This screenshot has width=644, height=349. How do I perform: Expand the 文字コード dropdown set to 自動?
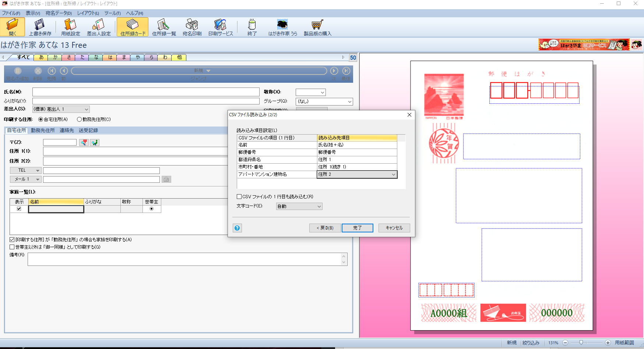tap(299, 207)
